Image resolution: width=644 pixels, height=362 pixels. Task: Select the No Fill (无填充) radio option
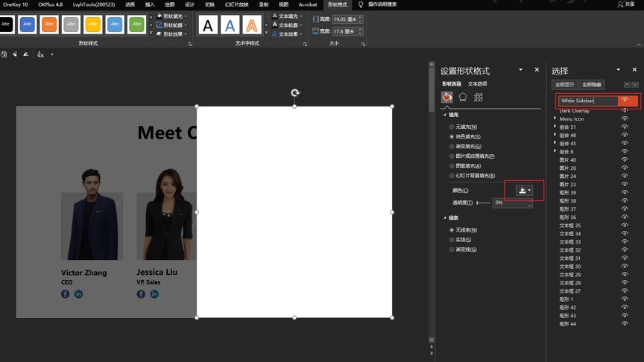point(452,127)
